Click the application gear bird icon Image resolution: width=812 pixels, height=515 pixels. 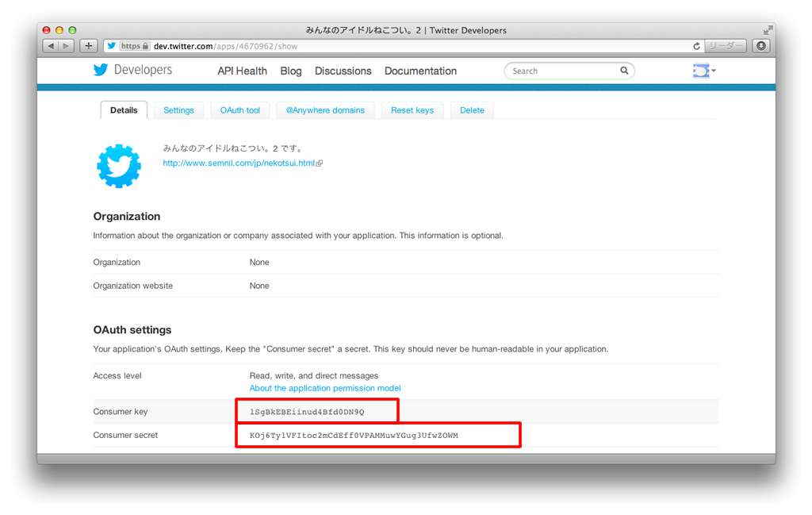(119, 167)
